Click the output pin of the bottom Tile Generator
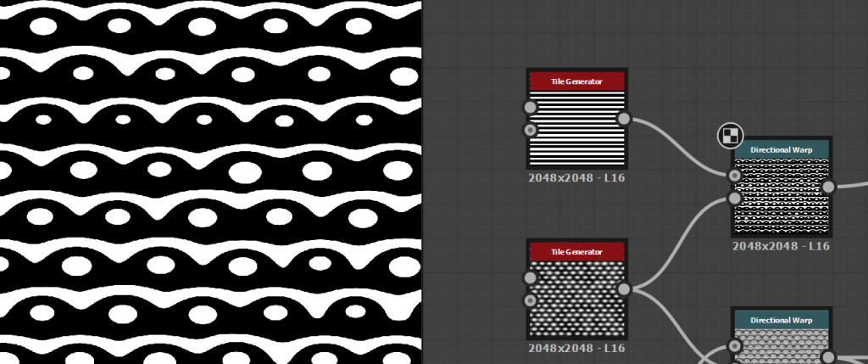The height and width of the screenshot is (364, 868). point(624,289)
